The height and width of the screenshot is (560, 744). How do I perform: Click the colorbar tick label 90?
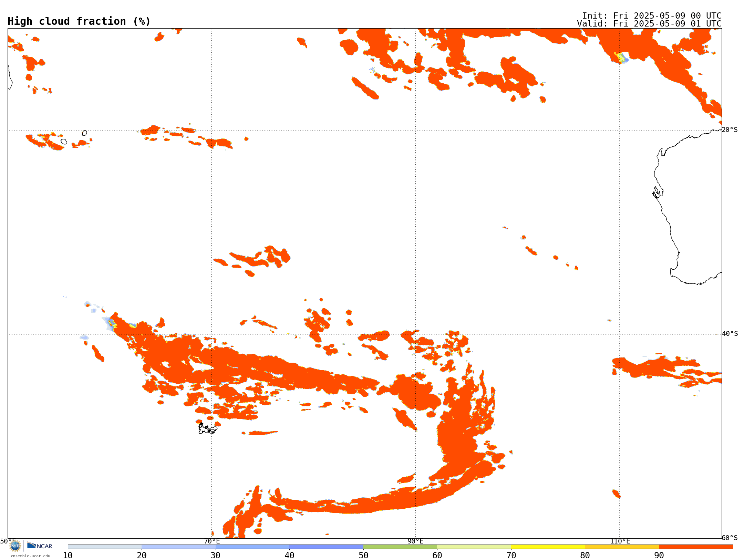tap(659, 556)
